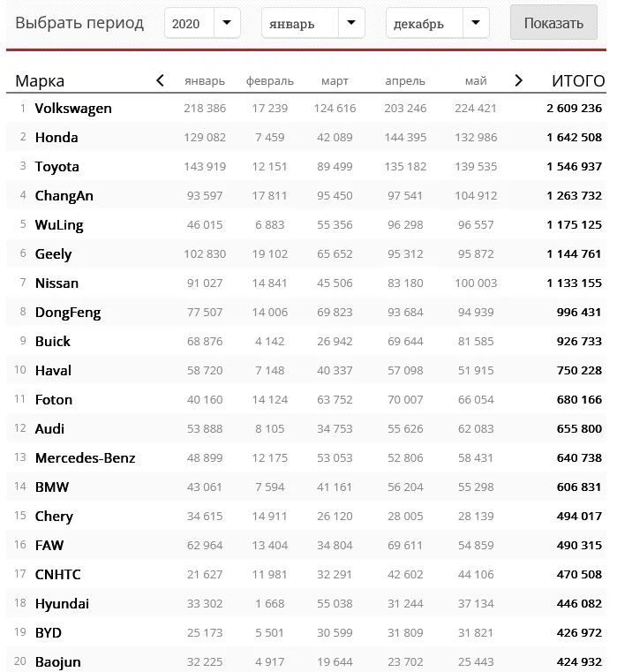Click the BYD brand name
Image resolution: width=617 pixels, height=672 pixels.
pyautogui.click(x=49, y=632)
